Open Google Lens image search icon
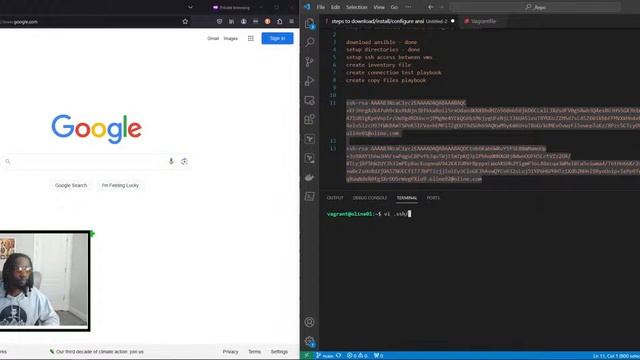 [184, 162]
